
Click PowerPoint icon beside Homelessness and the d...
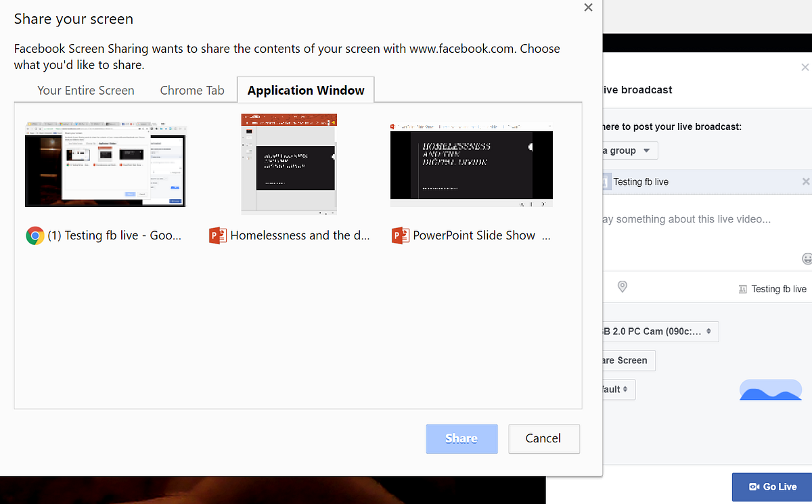(218, 235)
